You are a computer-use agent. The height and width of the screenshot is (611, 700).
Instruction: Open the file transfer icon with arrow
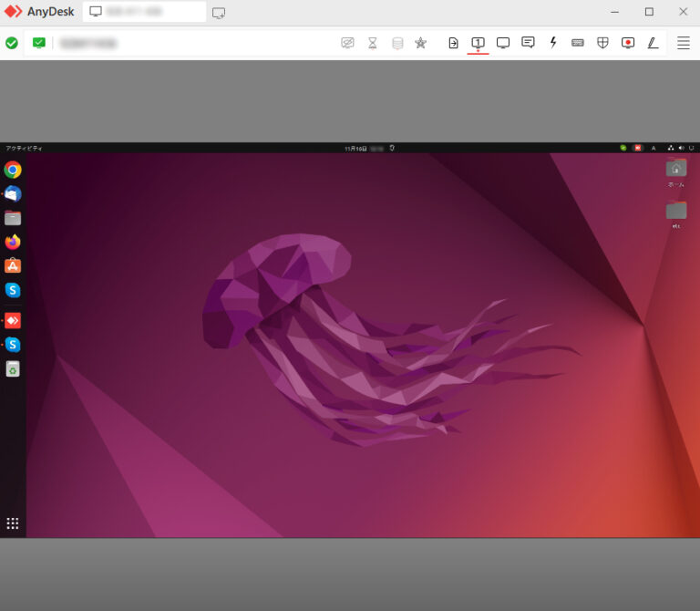click(x=453, y=43)
